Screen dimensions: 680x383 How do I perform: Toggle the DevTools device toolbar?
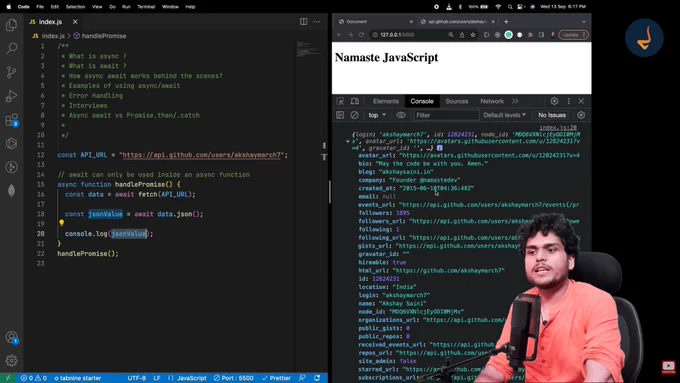(x=355, y=101)
